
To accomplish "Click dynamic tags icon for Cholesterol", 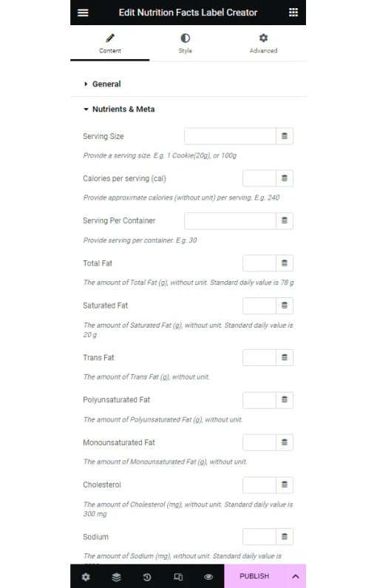I will (285, 484).
